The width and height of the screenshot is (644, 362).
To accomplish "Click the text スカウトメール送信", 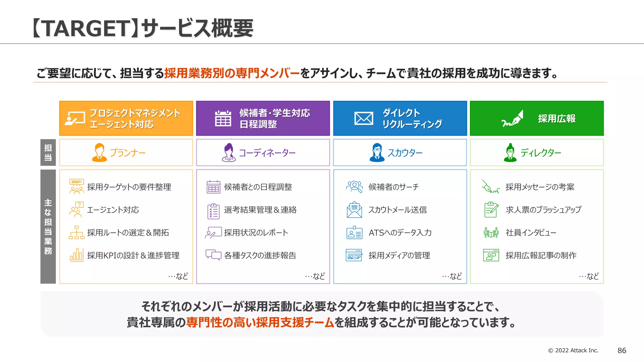I will pos(397,210).
